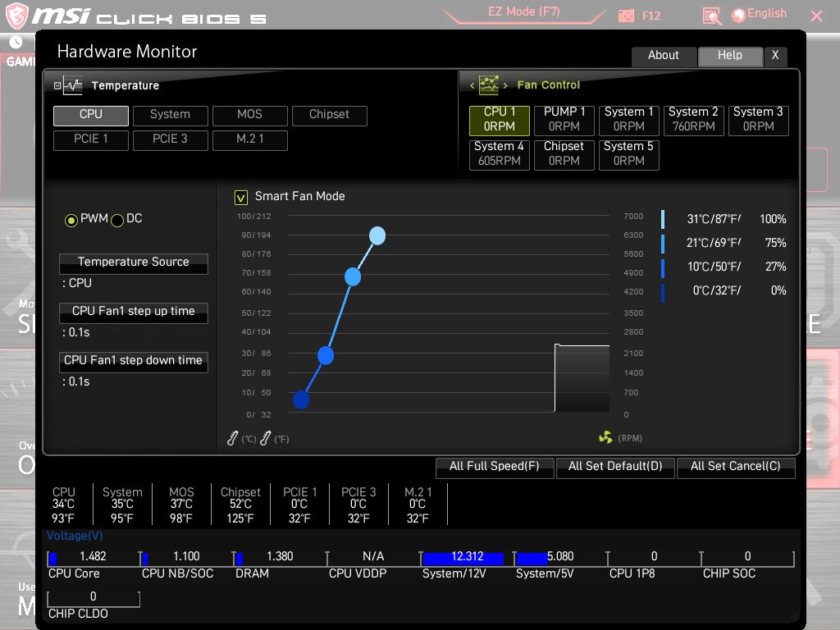Click All Full Speed(F) button
Screen dimensions: 840x630
(x=495, y=467)
